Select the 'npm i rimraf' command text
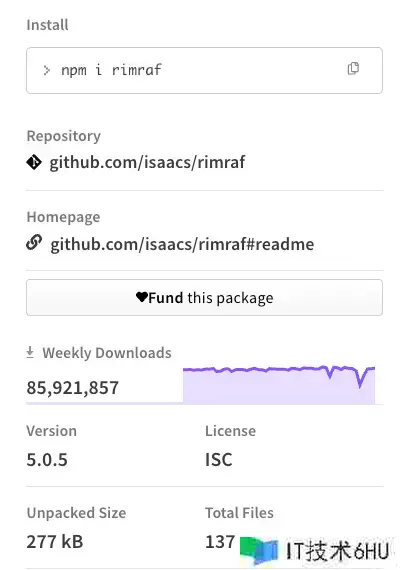The width and height of the screenshot is (400, 570). 111,70
